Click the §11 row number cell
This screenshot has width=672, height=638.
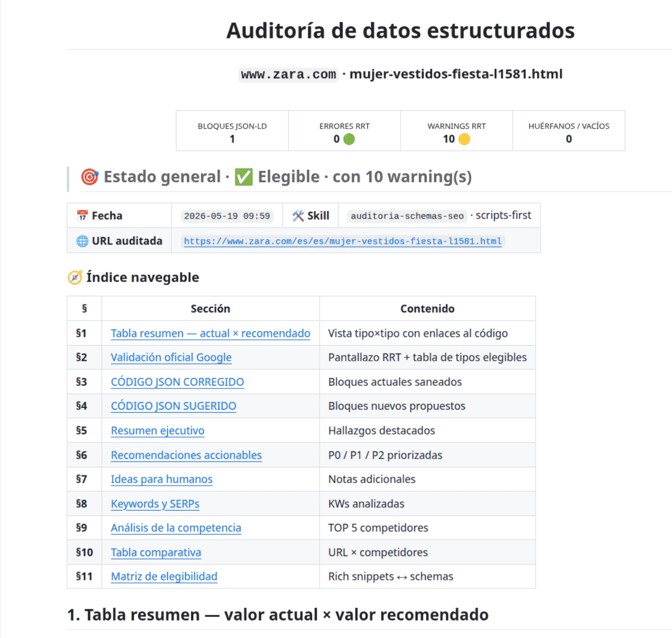pyautogui.click(x=85, y=576)
